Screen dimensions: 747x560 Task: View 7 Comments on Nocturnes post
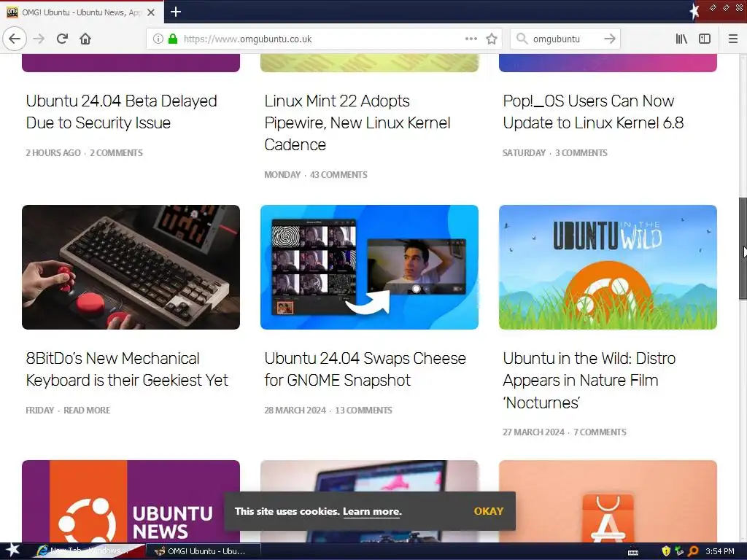[x=600, y=432]
